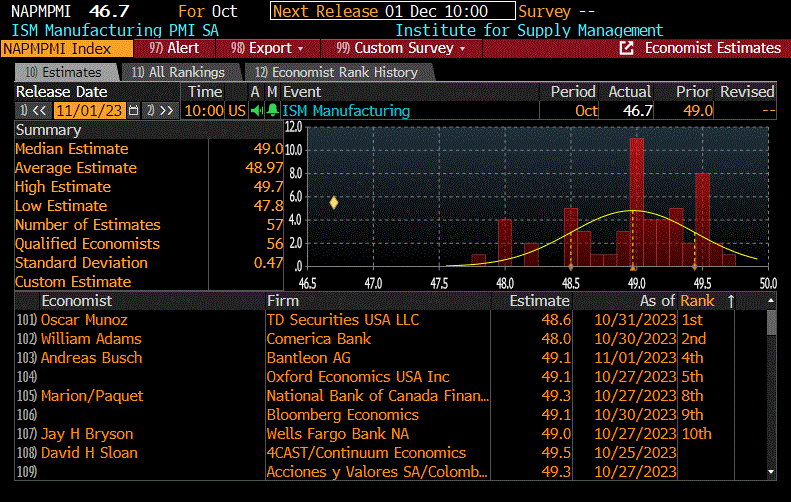Click the 10th rank cell
791x502 pixels.
tap(696, 434)
